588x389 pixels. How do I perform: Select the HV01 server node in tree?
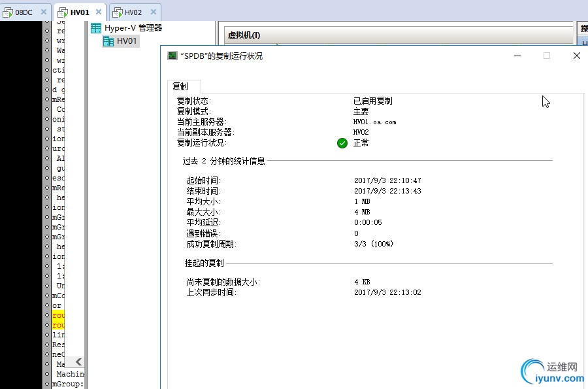click(121, 41)
